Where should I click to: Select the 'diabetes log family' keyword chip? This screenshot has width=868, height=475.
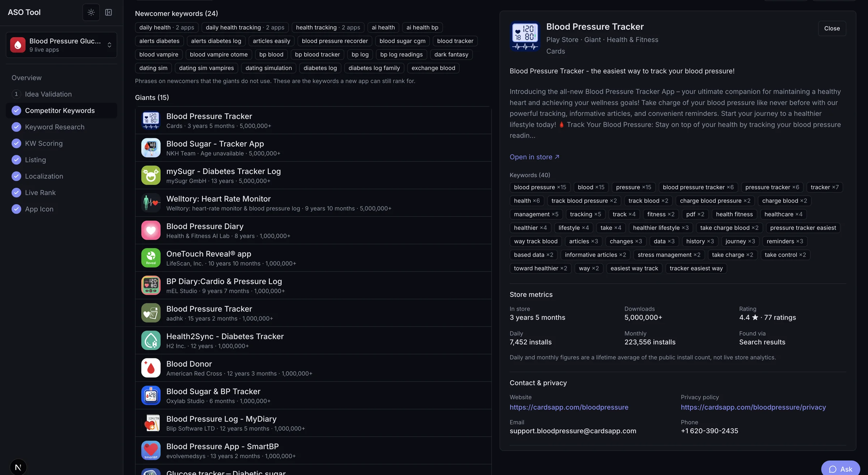tap(374, 68)
